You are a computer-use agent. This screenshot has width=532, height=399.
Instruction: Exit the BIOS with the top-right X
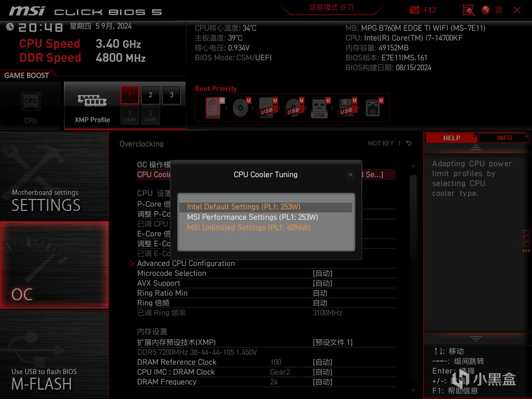[x=517, y=10]
